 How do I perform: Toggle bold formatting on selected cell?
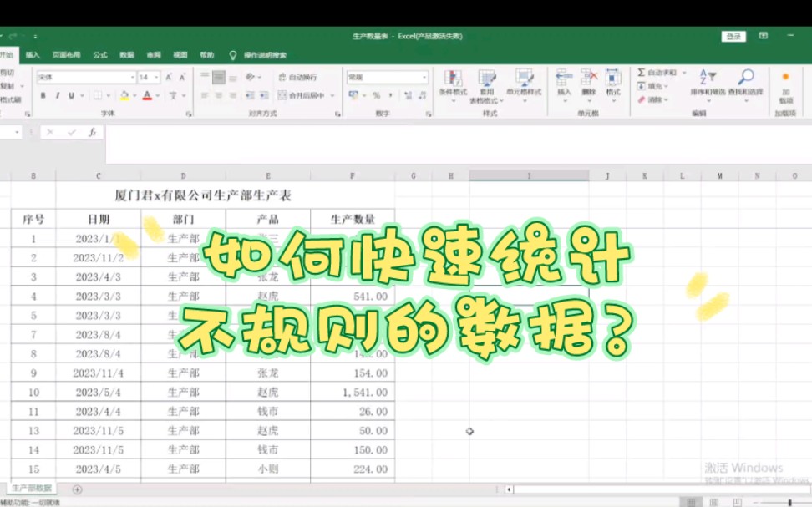coord(43,95)
